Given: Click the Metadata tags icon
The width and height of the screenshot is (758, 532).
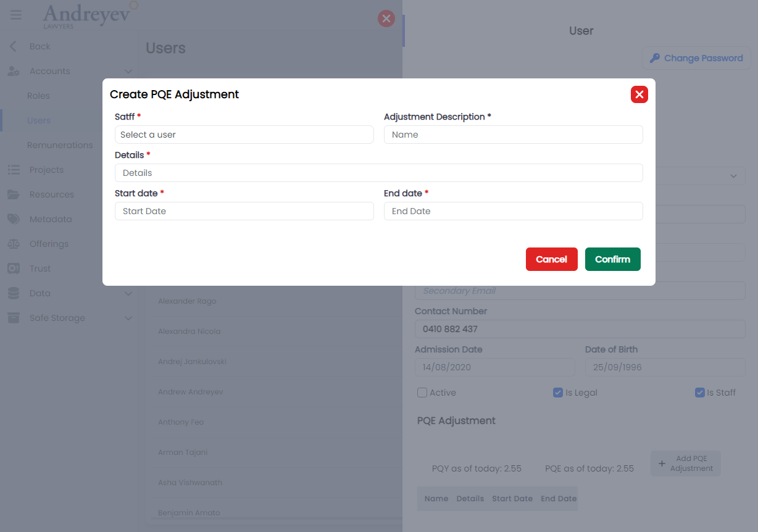Looking at the screenshot, I should (x=14, y=219).
